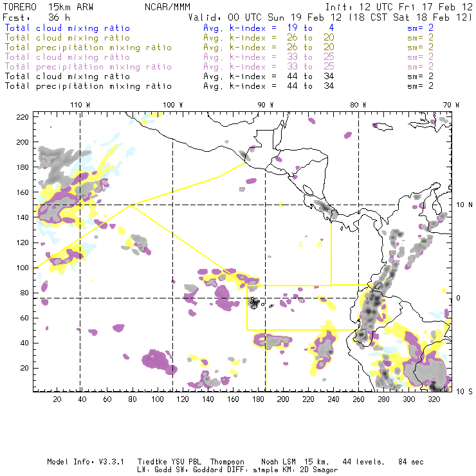The height and width of the screenshot is (476, 476).
Task: Click the "60" tick label on vertical axis
Action: (24, 318)
